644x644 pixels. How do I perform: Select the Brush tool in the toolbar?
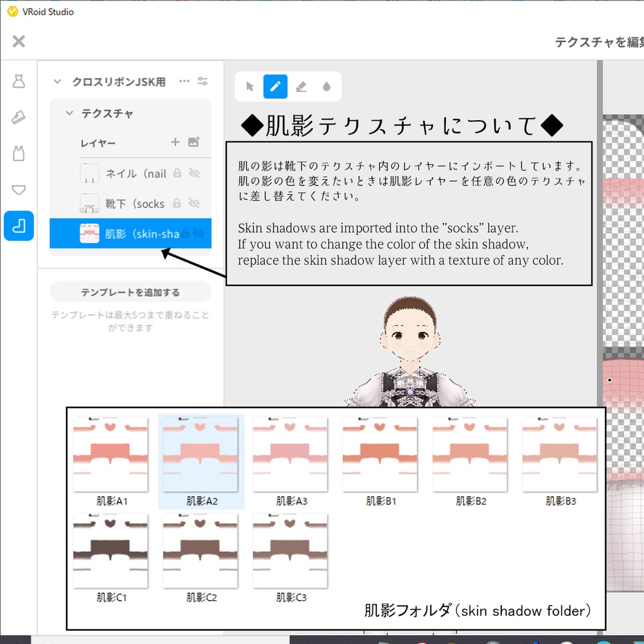[x=274, y=86]
